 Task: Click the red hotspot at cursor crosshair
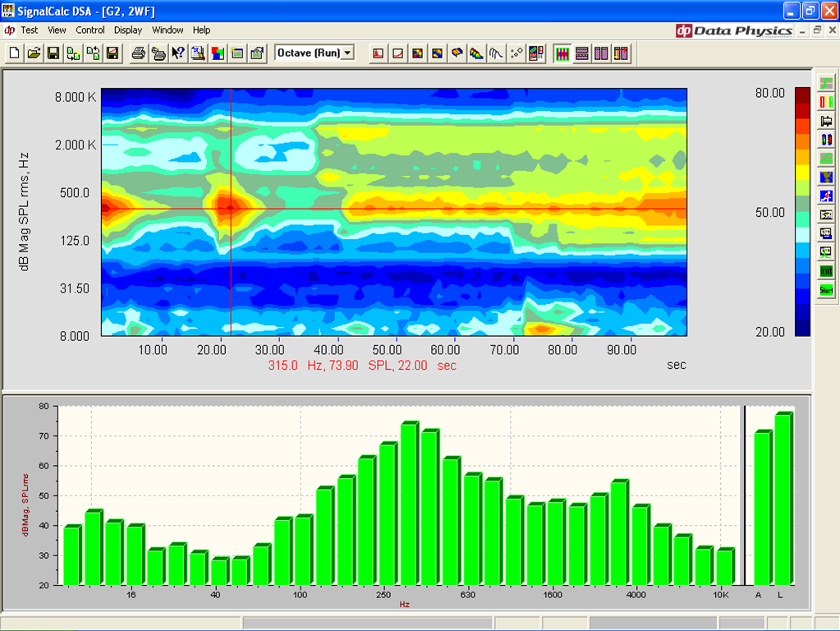[231, 208]
